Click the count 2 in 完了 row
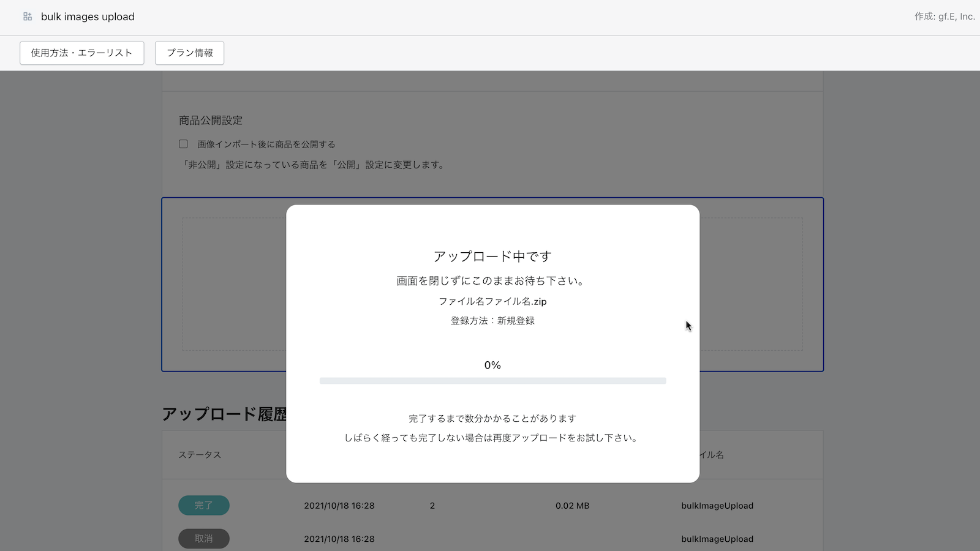This screenshot has height=551, width=980. click(432, 506)
